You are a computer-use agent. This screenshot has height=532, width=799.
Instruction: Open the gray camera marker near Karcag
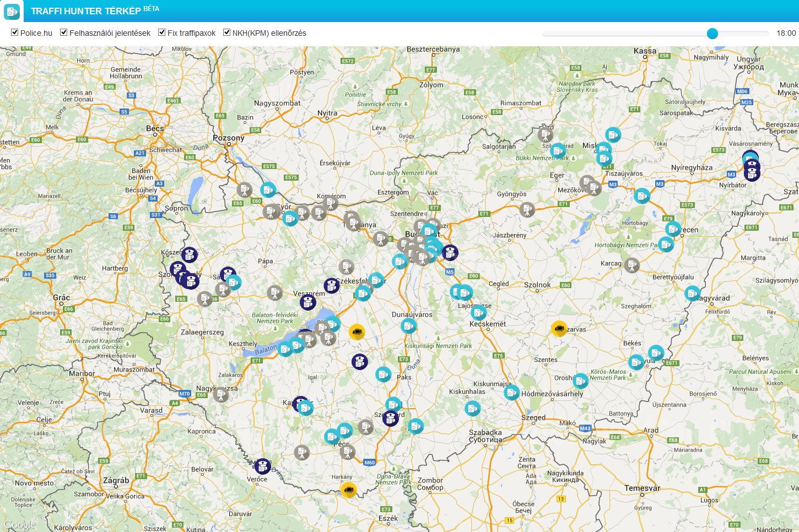click(632, 265)
